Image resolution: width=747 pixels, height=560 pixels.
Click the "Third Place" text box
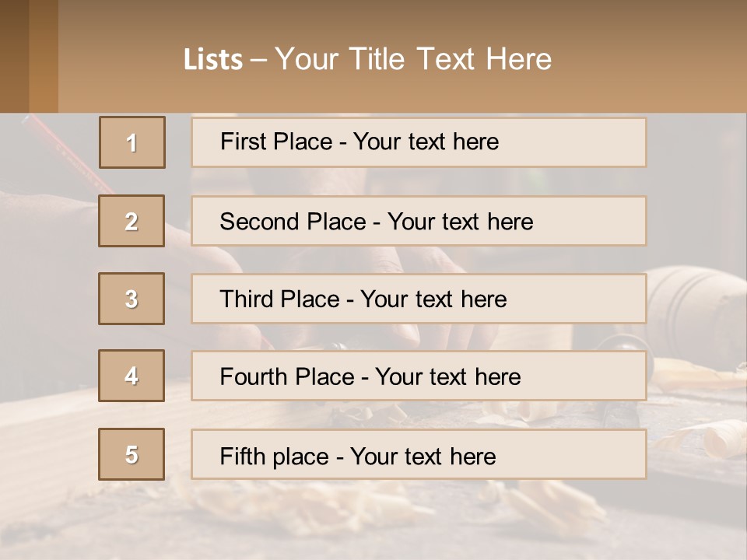419,299
